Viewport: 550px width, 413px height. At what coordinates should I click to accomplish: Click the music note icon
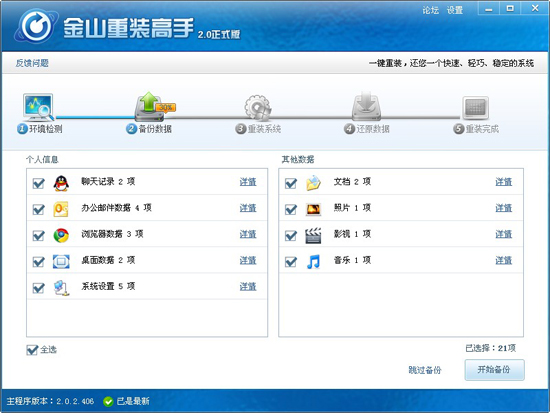tap(313, 261)
